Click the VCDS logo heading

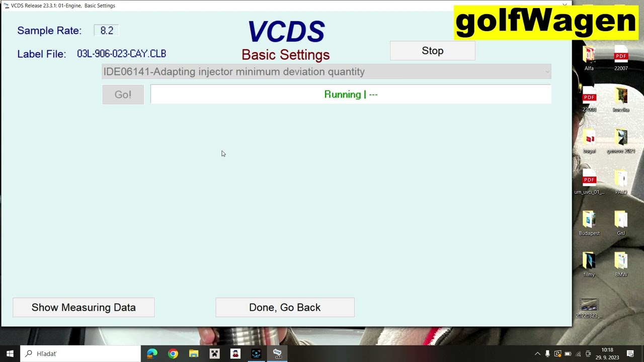pos(286,32)
